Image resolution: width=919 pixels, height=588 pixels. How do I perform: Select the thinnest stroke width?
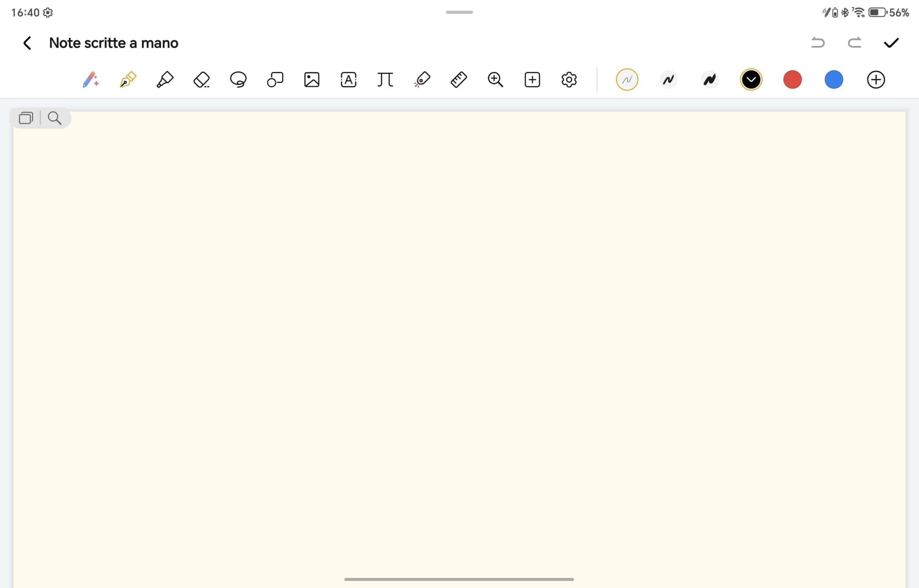pyautogui.click(x=627, y=79)
